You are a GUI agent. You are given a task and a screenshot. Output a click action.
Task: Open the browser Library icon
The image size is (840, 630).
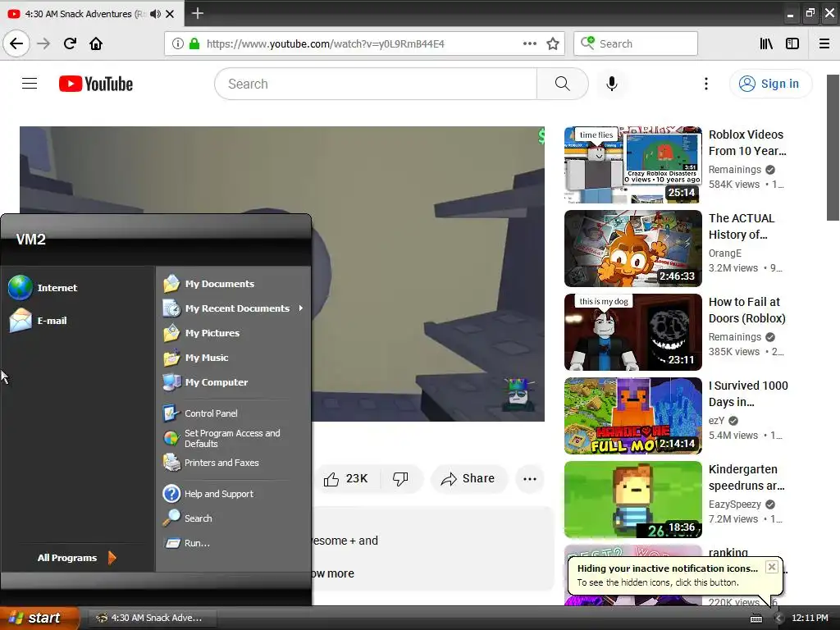[766, 44]
